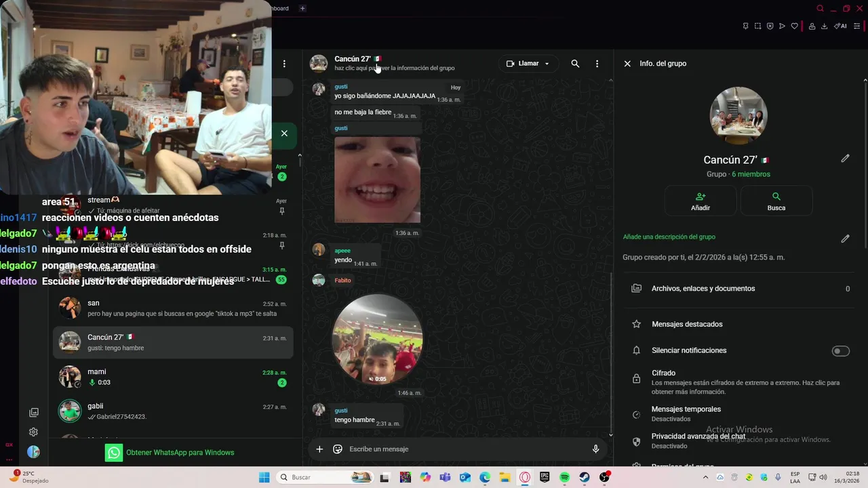Image resolution: width=868 pixels, height=488 pixels.
Task: Select the Cancún 27' chat in list
Action: click(173, 342)
